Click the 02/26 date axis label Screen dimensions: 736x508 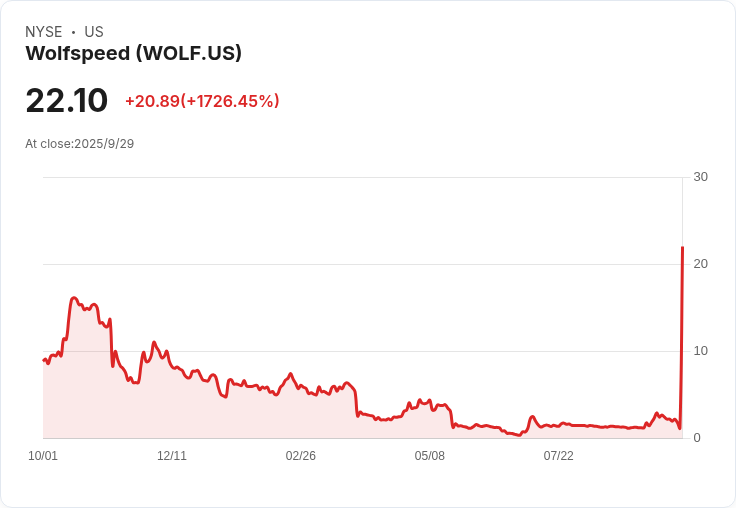tap(300, 456)
